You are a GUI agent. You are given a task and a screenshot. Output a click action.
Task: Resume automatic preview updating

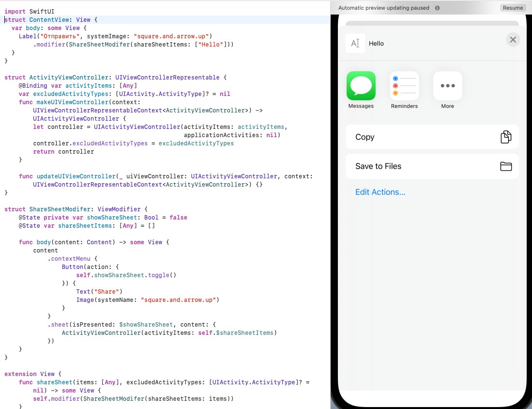513,8
